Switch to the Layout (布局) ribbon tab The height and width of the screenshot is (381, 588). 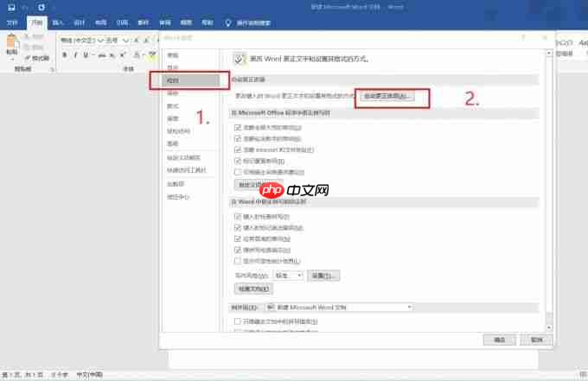(x=100, y=22)
